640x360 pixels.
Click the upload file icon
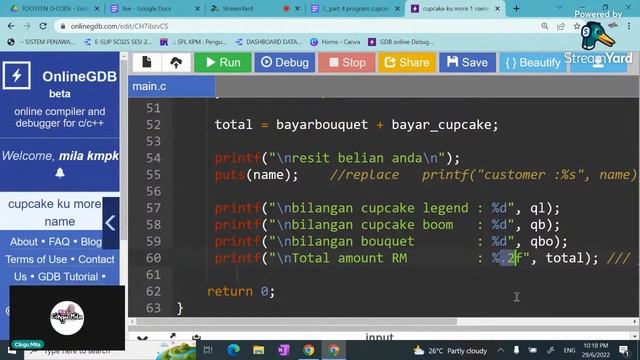tap(176, 62)
